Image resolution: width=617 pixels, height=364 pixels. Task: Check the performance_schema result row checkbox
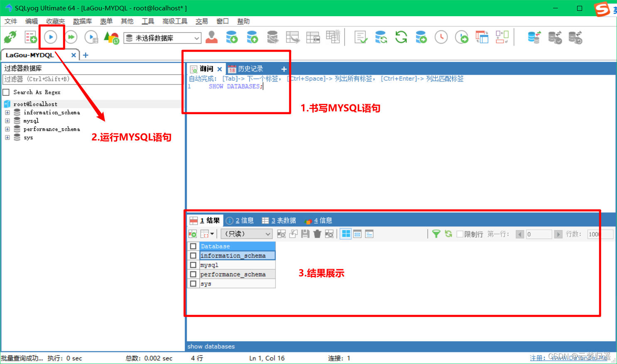pyautogui.click(x=193, y=274)
